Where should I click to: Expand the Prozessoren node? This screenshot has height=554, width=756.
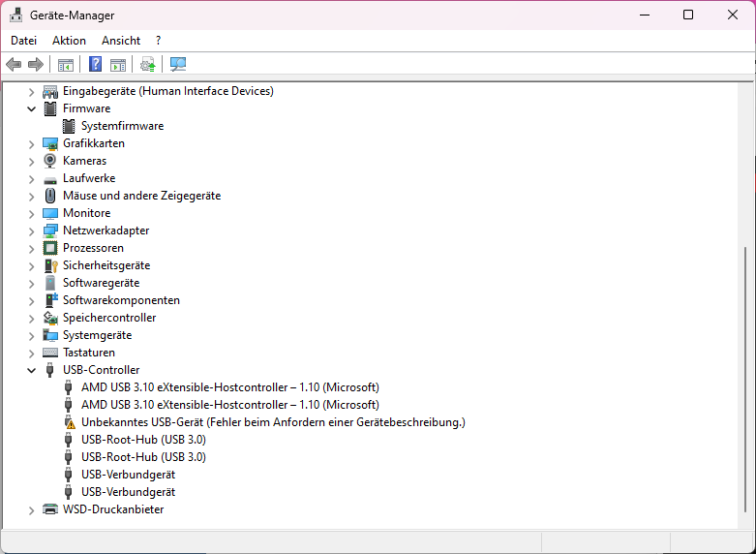tap(31, 249)
